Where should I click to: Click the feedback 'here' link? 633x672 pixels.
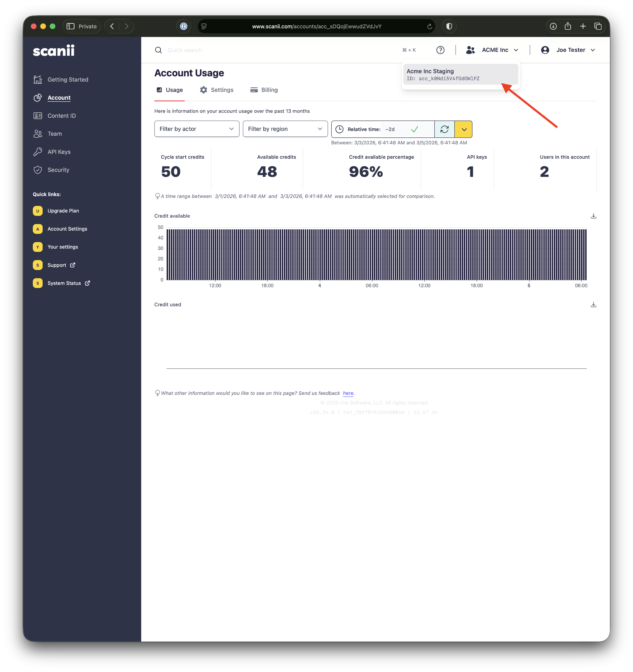click(x=348, y=393)
